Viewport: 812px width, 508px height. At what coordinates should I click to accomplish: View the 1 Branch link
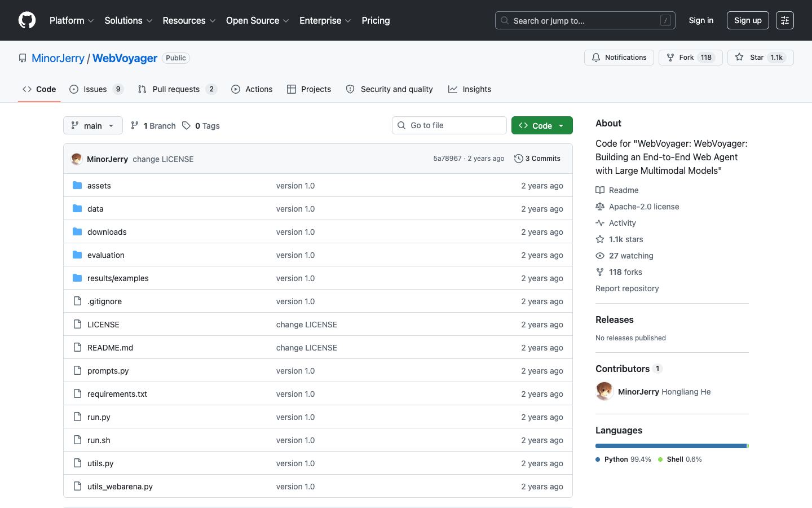pyautogui.click(x=153, y=126)
